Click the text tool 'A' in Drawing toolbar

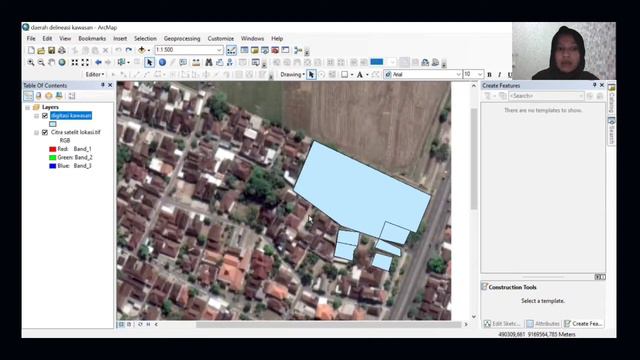(x=360, y=75)
